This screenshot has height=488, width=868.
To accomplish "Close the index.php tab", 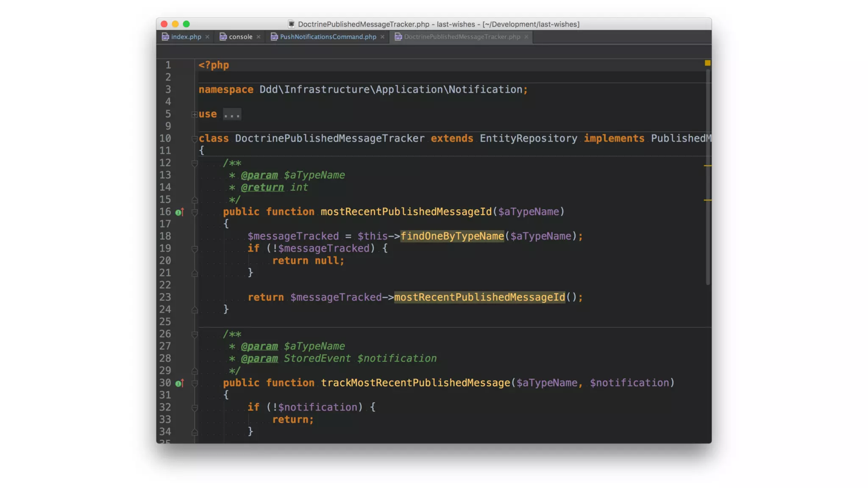I will (x=207, y=37).
